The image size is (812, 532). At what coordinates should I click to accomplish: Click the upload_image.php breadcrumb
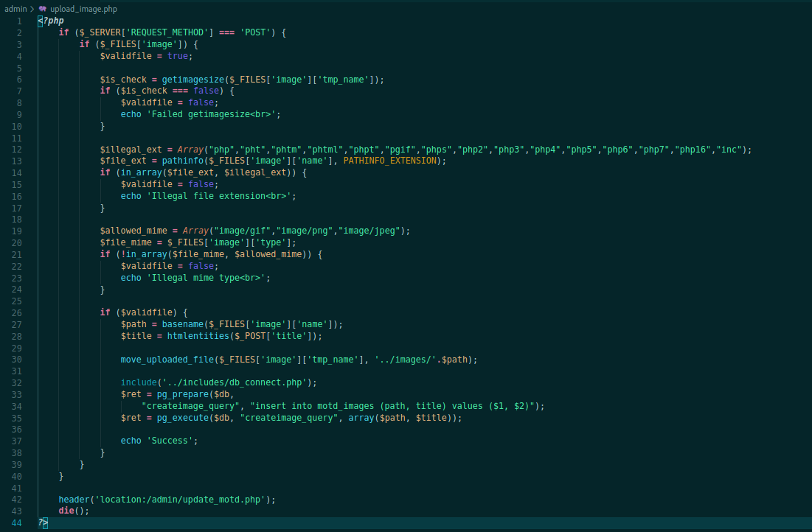[x=83, y=9]
